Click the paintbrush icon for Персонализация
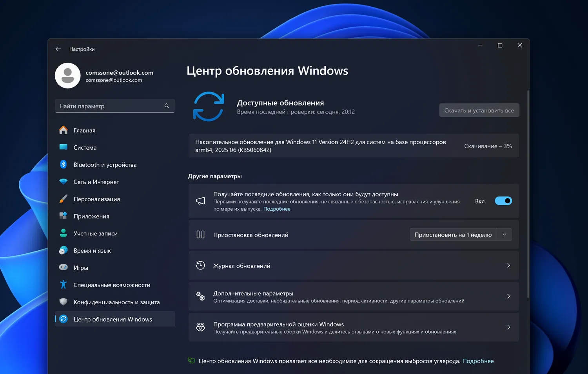Viewport: 588px width, 374px height. click(x=64, y=199)
